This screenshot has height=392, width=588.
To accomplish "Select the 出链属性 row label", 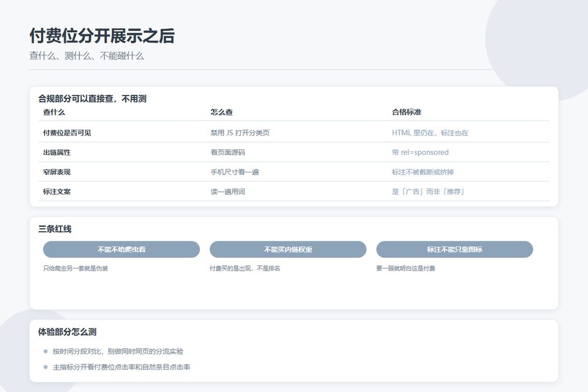I will pyautogui.click(x=56, y=152).
